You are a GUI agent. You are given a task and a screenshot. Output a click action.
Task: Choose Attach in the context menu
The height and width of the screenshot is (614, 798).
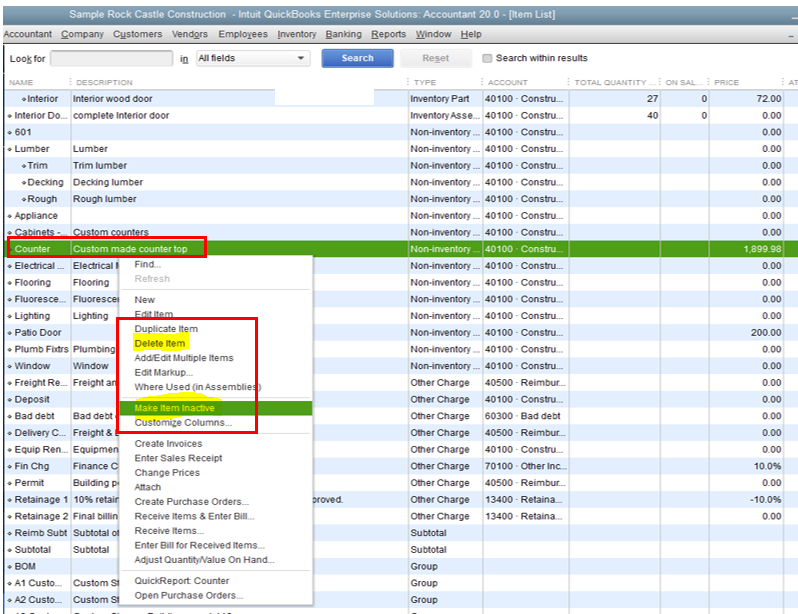tap(148, 487)
